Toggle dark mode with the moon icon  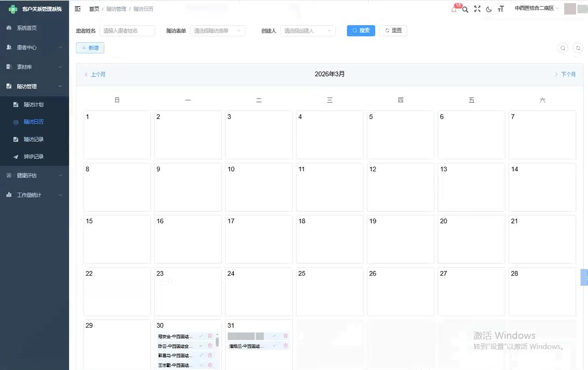489,9
